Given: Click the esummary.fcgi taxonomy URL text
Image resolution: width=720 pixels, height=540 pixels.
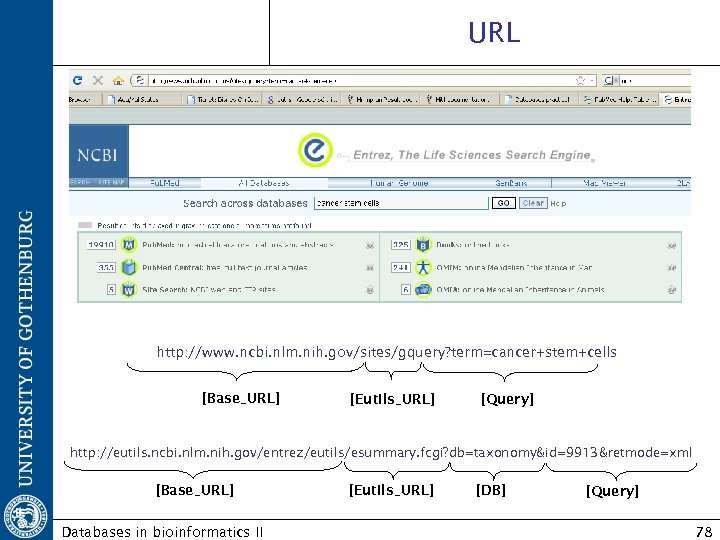Looking at the screenshot, I should [381, 453].
